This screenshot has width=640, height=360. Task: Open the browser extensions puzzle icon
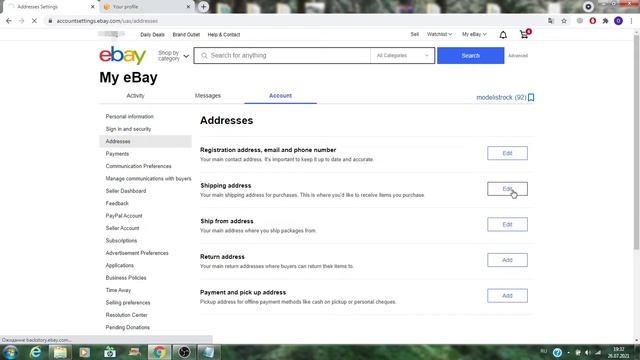point(605,21)
